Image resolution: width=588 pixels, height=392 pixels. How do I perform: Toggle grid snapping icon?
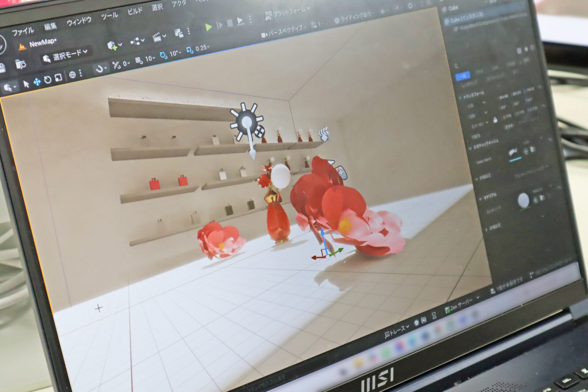(x=139, y=60)
